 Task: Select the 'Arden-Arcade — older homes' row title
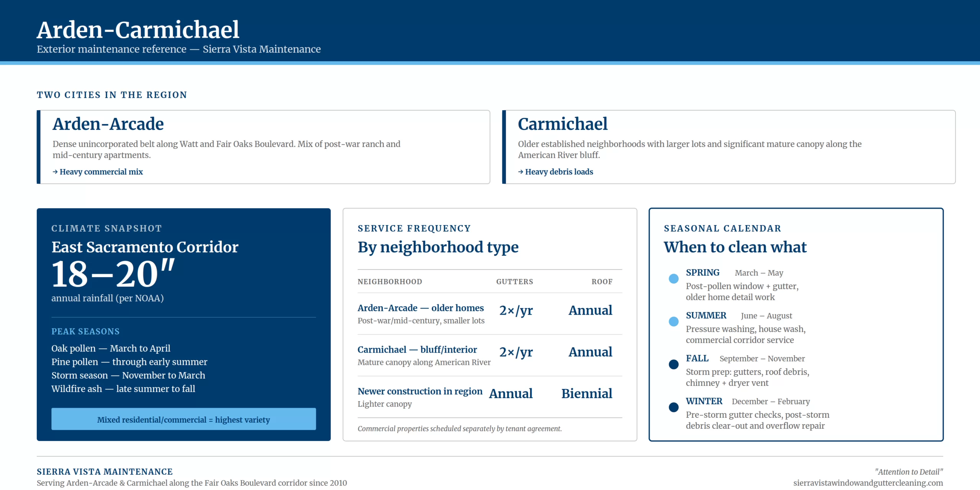(421, 308)
